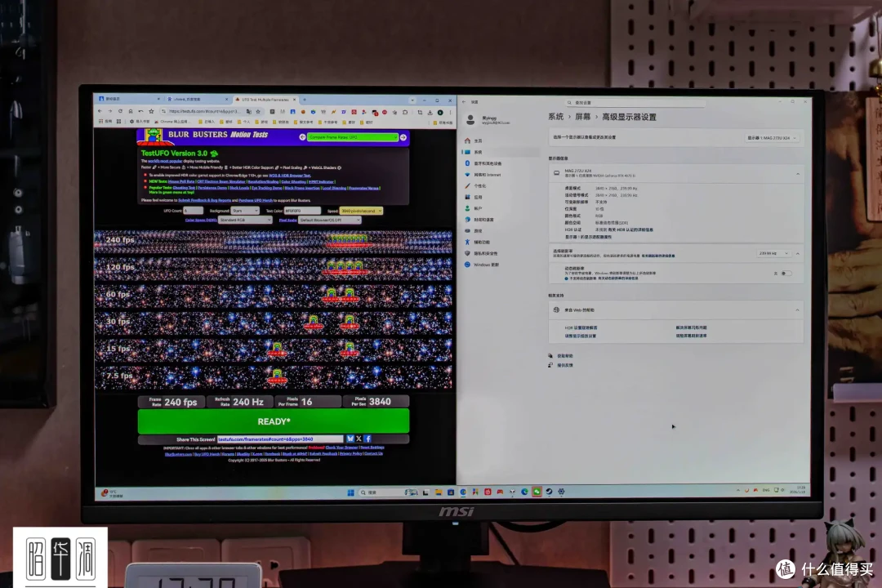Open the Purchase UFO Merch link
Screen dimensions: 882x588
[256, 200]
